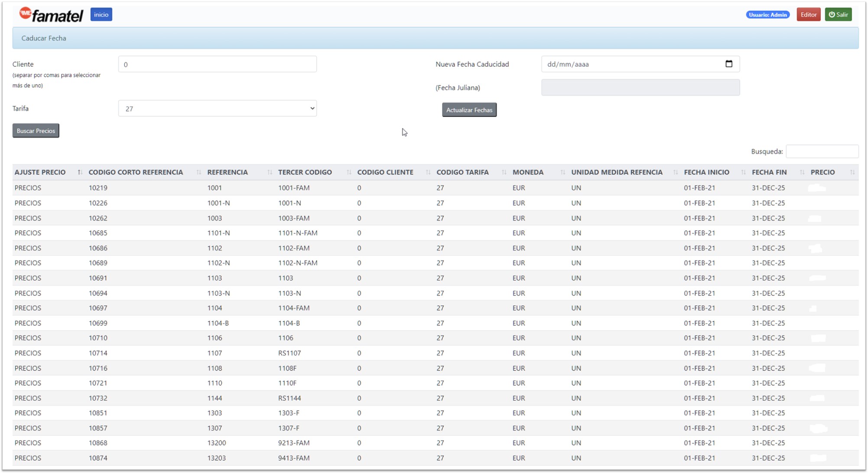Click the Usuario: Admin badge

(767, 15)
